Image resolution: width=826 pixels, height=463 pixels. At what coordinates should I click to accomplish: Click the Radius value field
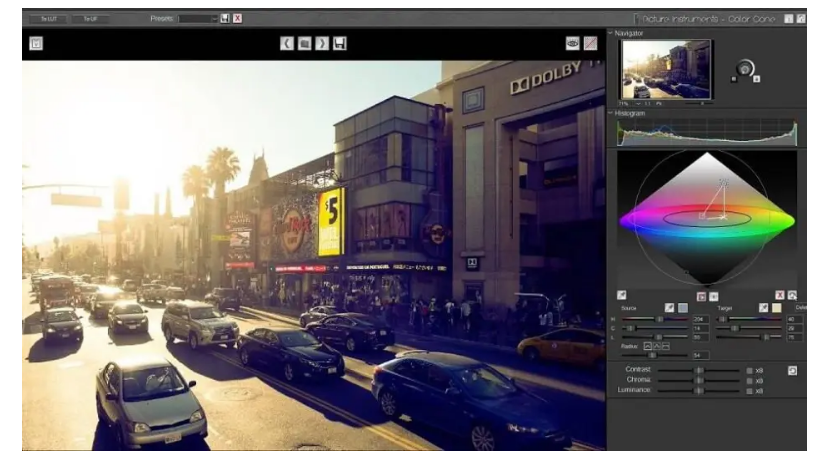(x=701, y=356)
